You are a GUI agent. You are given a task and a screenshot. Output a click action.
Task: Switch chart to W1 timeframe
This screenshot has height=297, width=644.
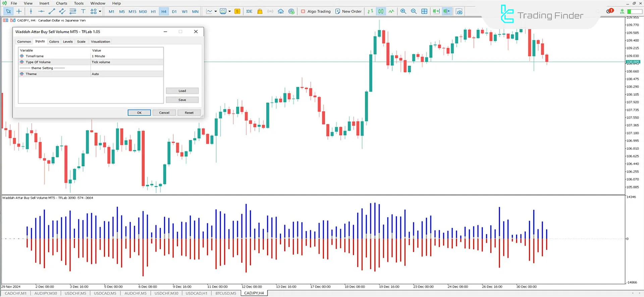tap(184, 11)
